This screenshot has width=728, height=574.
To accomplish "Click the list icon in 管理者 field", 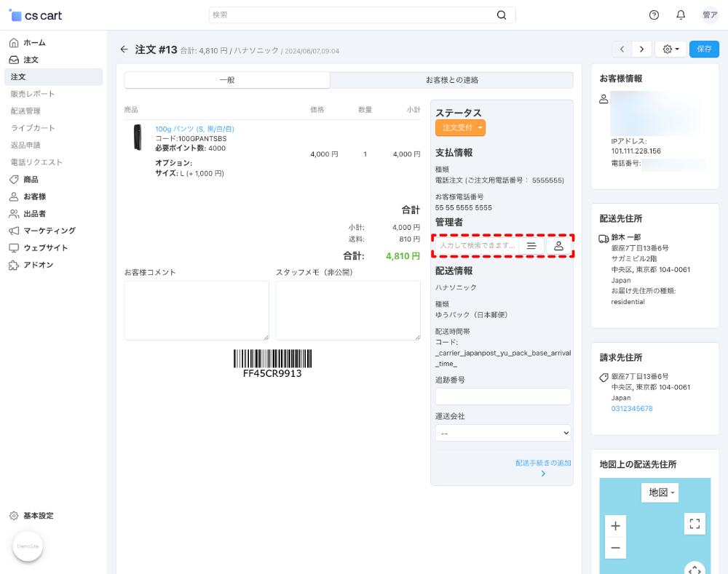I will [x=531, y=246].
